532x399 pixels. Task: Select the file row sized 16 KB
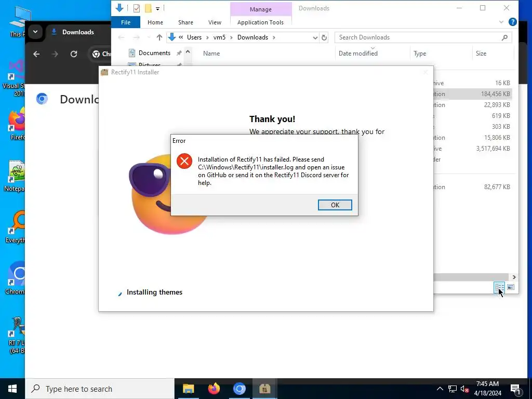(x=473, y=83)
